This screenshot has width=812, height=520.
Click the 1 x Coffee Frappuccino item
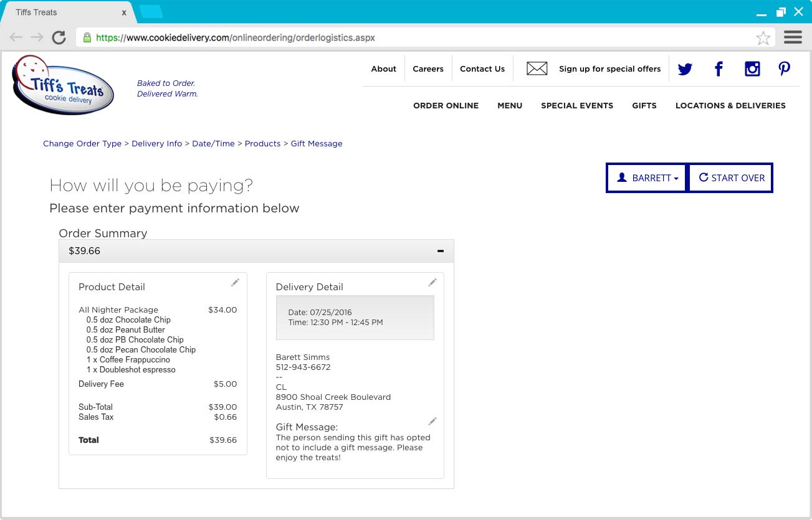tap(128, 360)
